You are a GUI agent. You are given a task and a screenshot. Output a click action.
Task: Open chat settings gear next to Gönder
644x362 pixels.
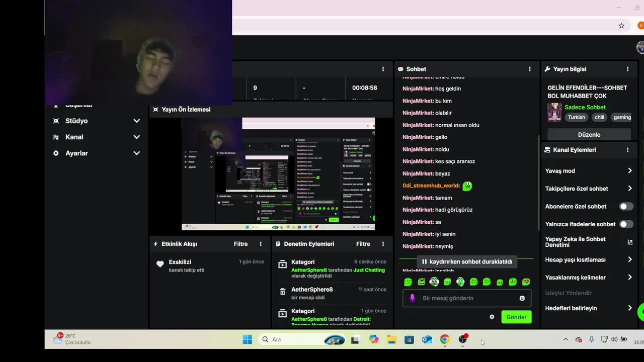pyautogui.click(x=492, y=317)
